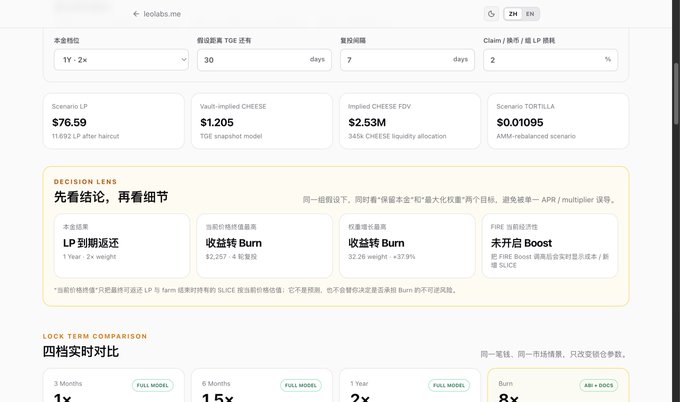Toggle dark mode moon icon

(x=491, y=14)
